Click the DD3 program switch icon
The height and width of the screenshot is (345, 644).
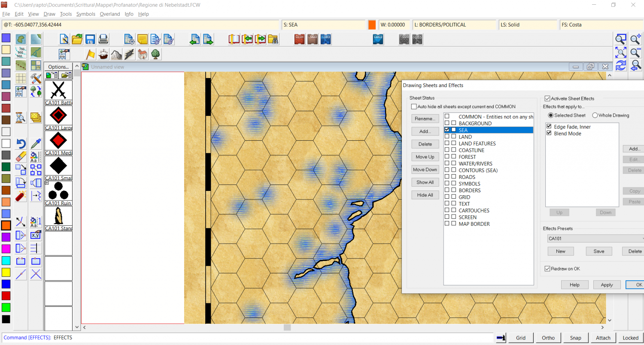[x=313, y=39]
